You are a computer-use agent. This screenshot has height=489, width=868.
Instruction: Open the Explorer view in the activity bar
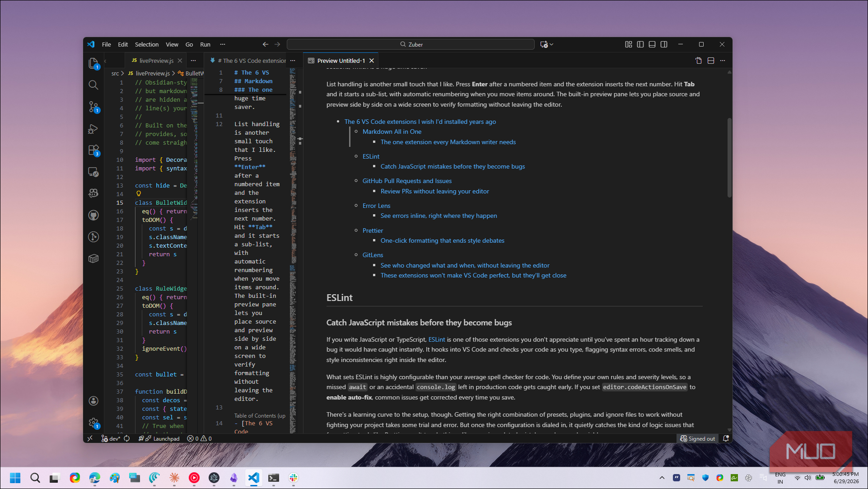coord(93,64)
